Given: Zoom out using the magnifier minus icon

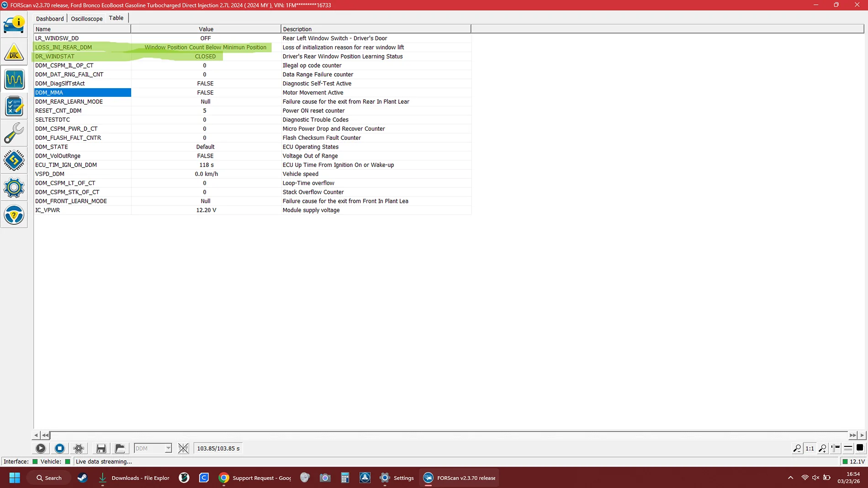Looking at the screenshot, I should point(797,448).
